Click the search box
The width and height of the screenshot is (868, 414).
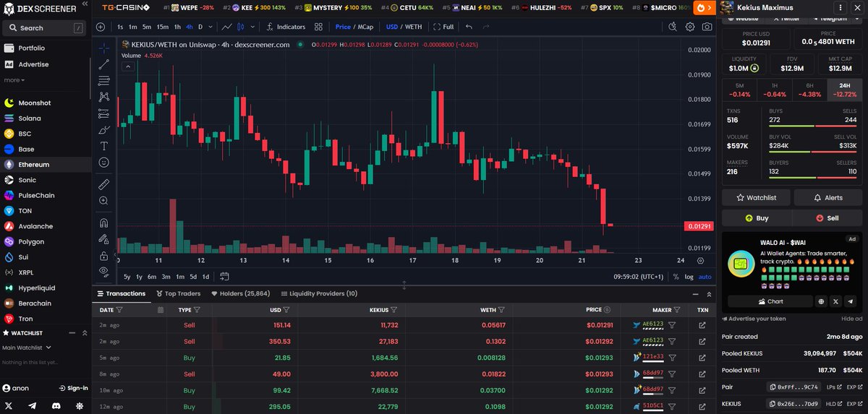click(44, 27)
